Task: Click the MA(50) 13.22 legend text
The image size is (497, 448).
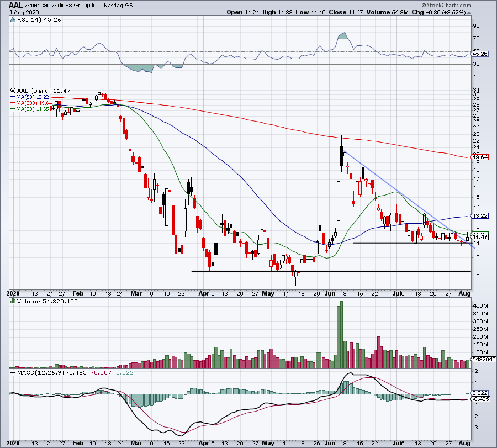Action: (33, 97)
